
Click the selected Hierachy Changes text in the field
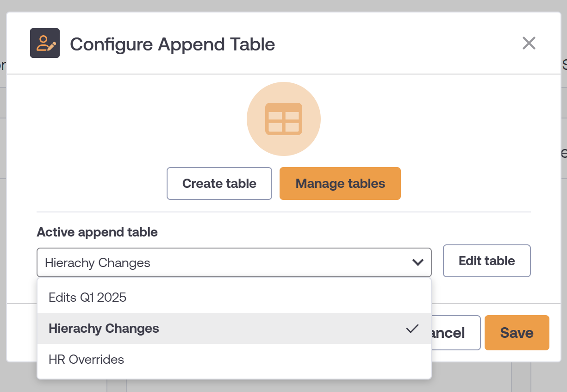pyautogui.click(x=98, y=263)
